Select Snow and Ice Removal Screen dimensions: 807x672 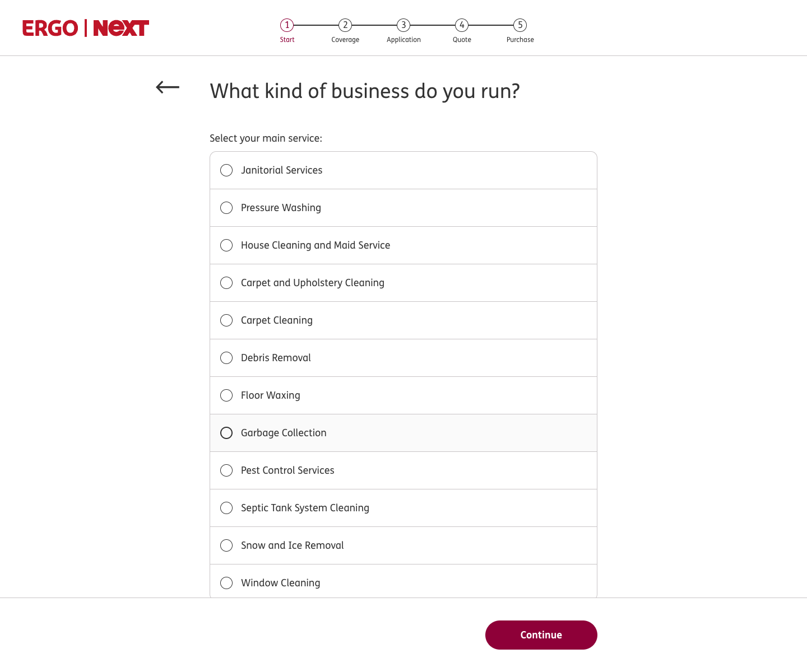tap(226, 545)
